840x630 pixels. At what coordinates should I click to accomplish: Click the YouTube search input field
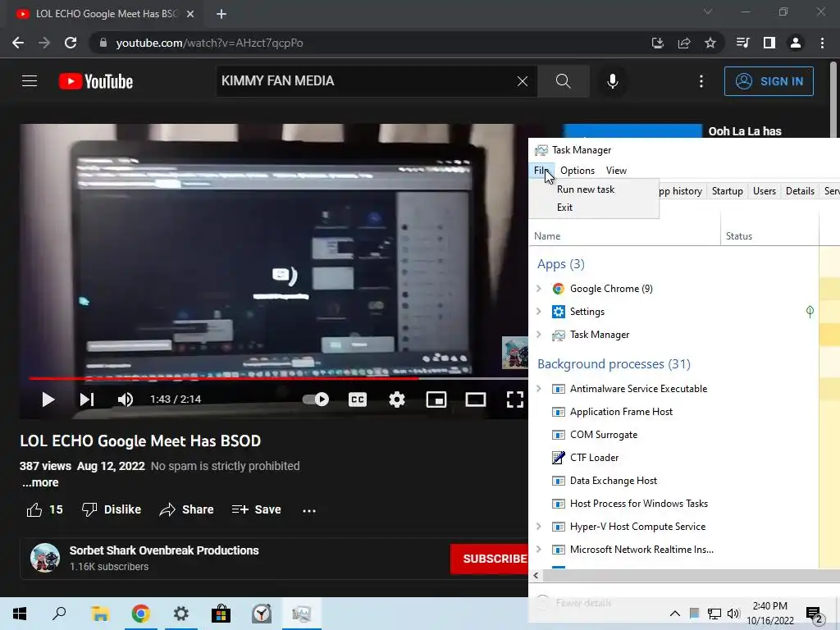(366, 81)
